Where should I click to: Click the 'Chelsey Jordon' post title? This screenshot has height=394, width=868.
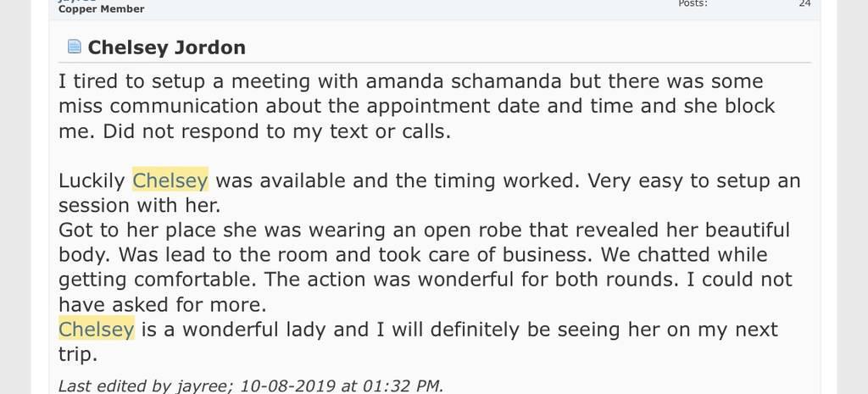click(166, 47)
